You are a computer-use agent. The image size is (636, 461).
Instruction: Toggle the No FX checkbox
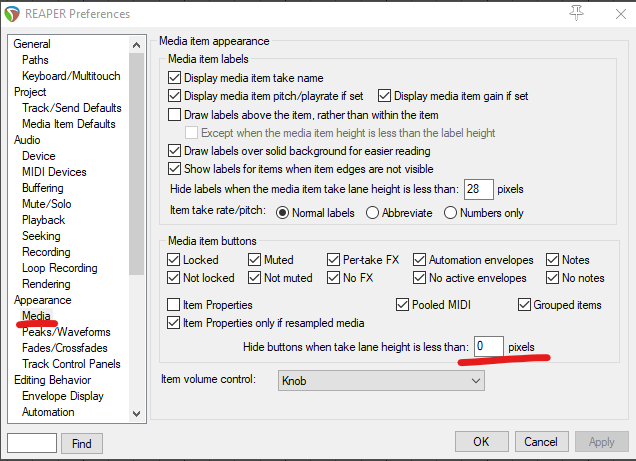[333, 278]
